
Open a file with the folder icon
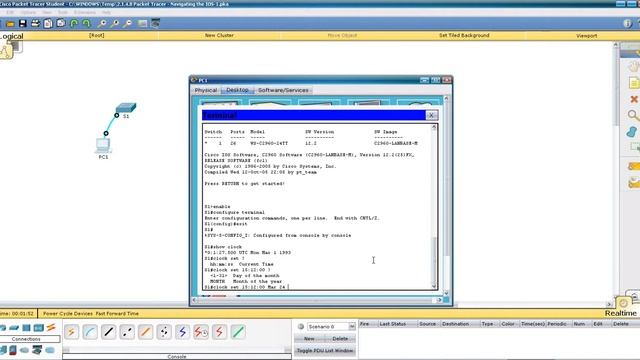(x=10, y=24)
